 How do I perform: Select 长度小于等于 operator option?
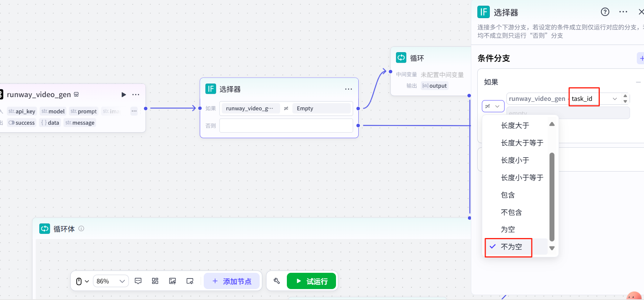click(515, 178)
